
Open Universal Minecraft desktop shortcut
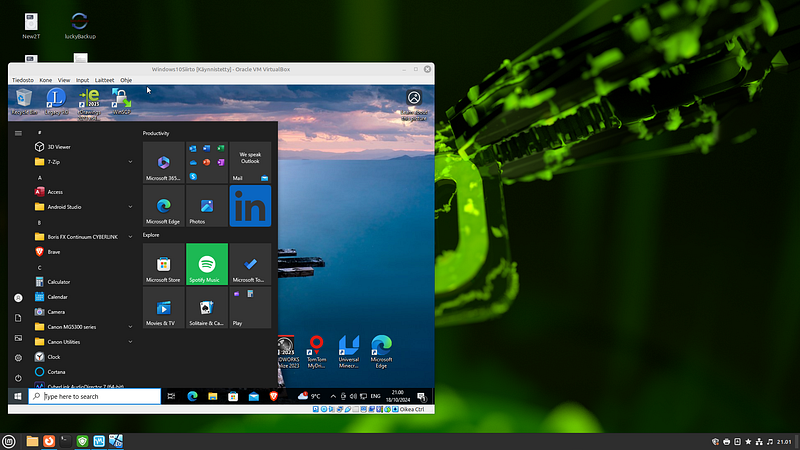pyautogui.click(x=349, y=352)
